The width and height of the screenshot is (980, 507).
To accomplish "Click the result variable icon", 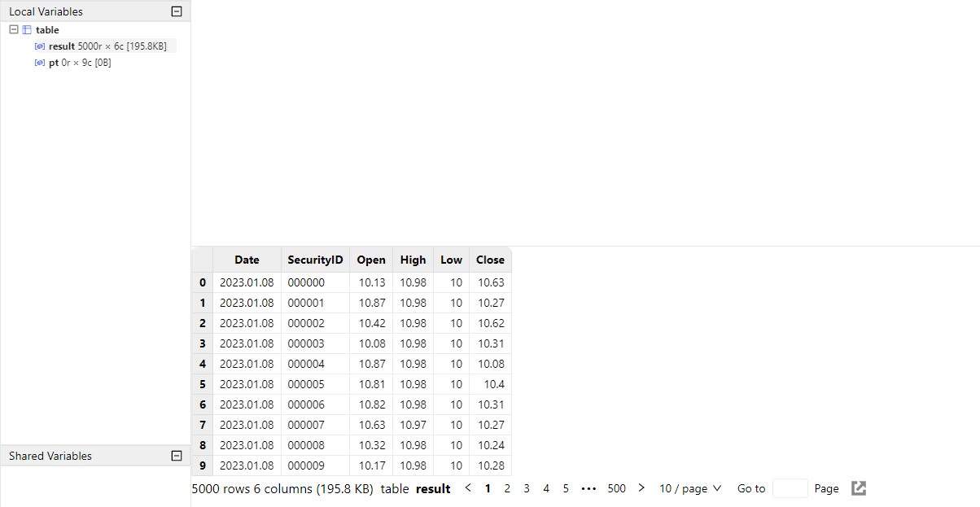I will tap(40, 46).
